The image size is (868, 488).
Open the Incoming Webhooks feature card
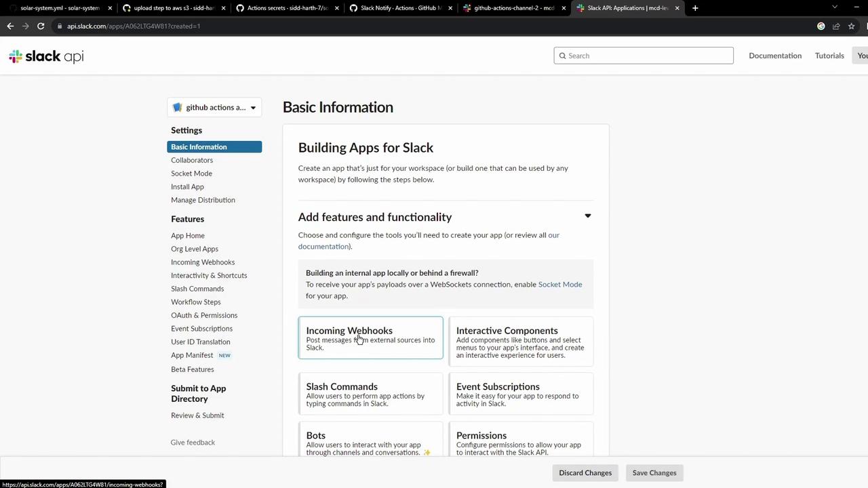coord(370,338)
